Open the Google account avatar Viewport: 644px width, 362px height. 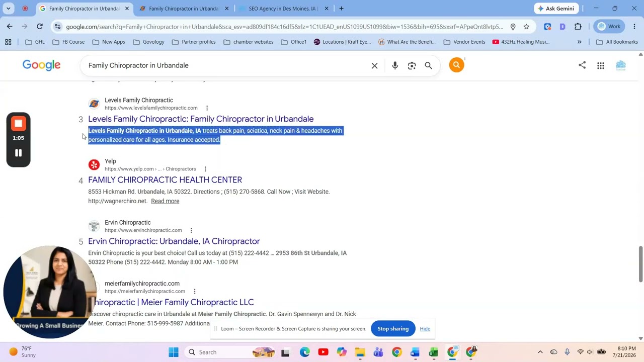click(621, 65)
